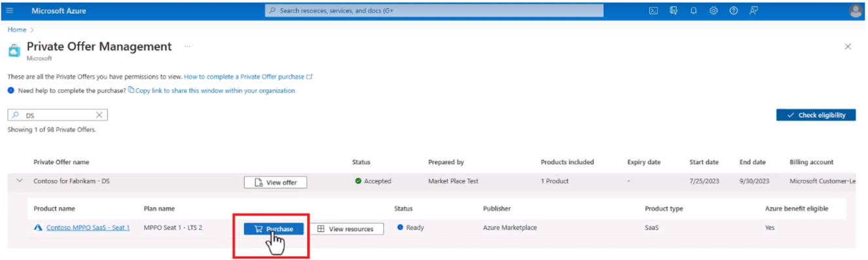This screenshot has height=260, width=868.
Task: Open the Directories and subscriptions filter icon
Action: (x=674, y=11)
